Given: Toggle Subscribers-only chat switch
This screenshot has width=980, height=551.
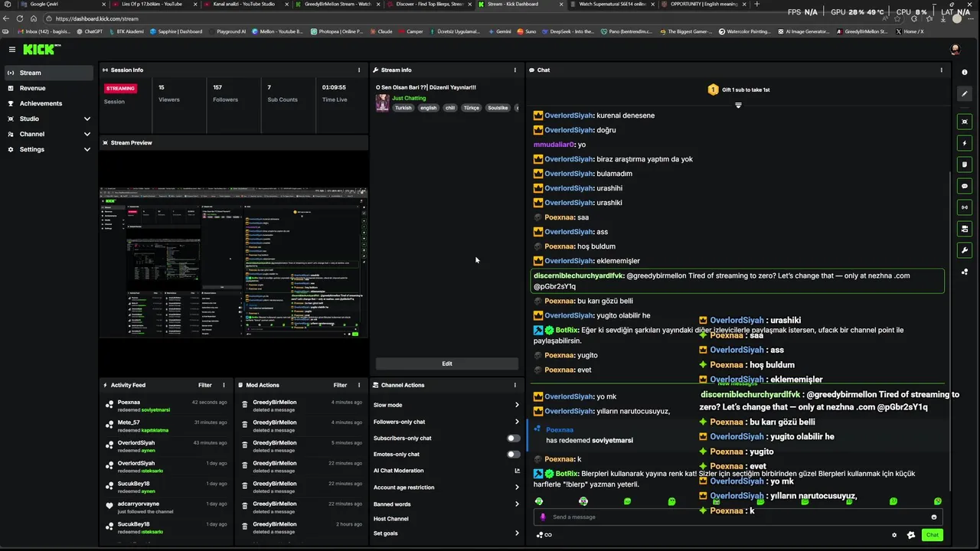Looking at the screenshot, I should pos(514,439).
